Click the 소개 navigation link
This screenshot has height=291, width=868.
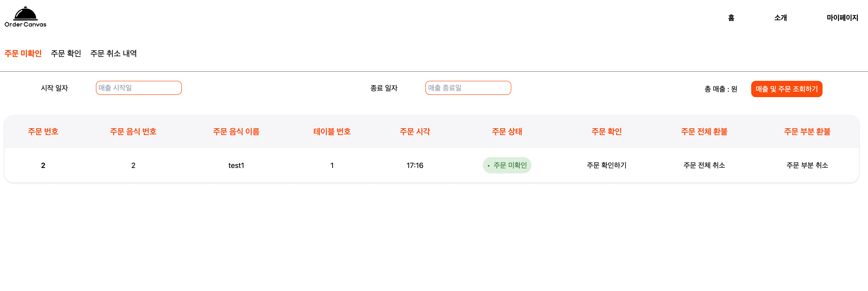pyautogui.click(x=781, y=18)
